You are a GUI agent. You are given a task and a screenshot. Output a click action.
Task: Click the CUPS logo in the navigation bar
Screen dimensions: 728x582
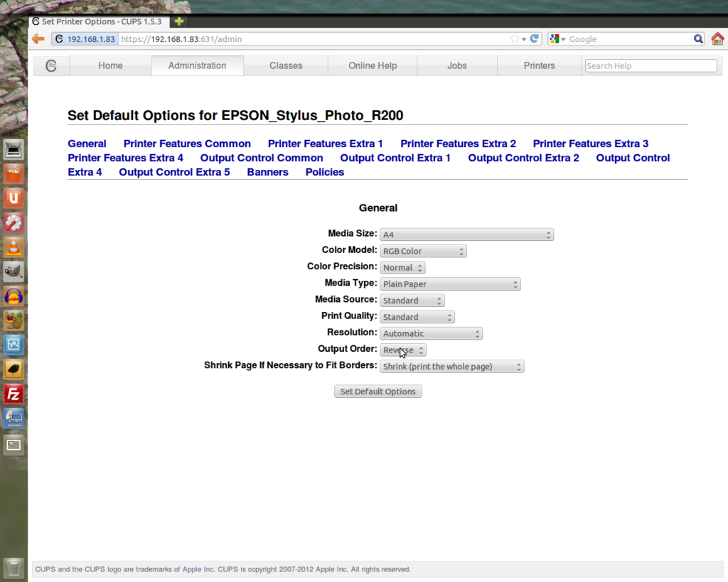[51, 66]
